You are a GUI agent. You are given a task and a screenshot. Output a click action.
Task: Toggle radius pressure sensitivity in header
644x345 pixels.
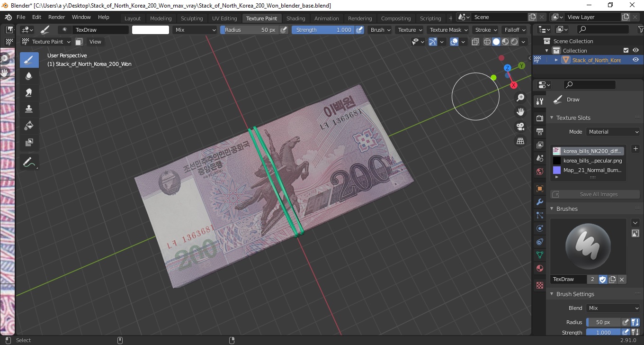coord(284,30)
